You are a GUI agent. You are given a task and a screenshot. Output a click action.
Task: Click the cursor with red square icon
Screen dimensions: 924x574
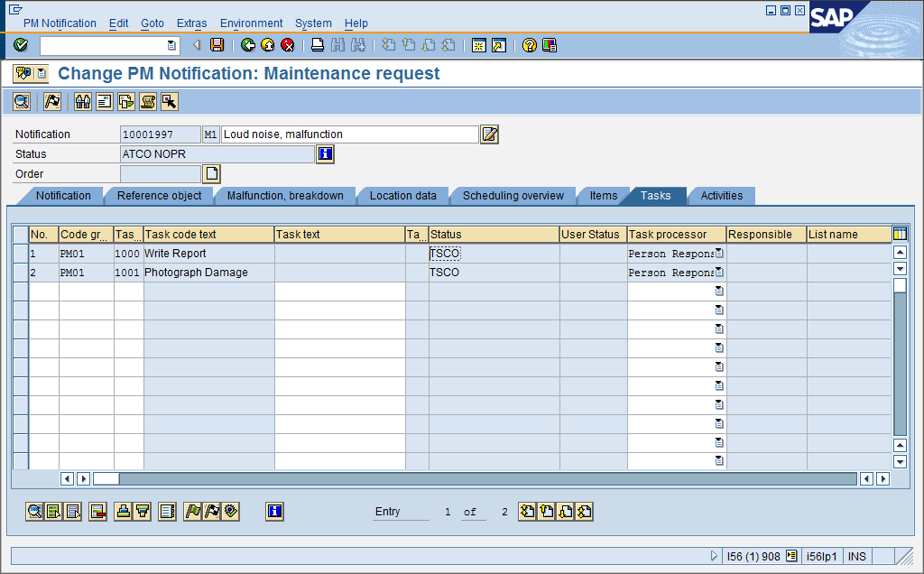pos(169,102)
